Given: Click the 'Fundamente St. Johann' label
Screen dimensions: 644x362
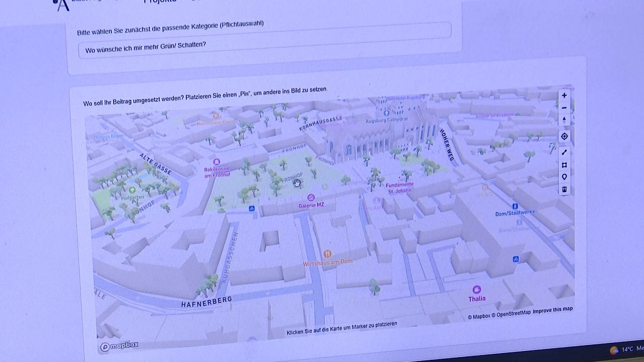Looking at the screenshot, I should [399, 188].
